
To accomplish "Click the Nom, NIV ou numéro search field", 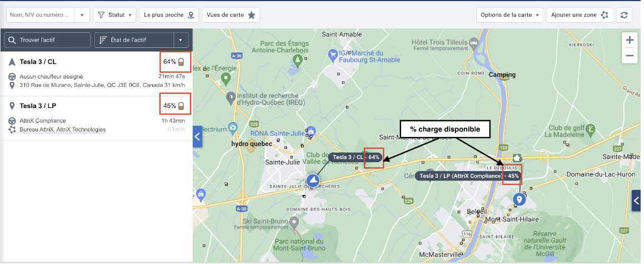I will tap(41, 15).
